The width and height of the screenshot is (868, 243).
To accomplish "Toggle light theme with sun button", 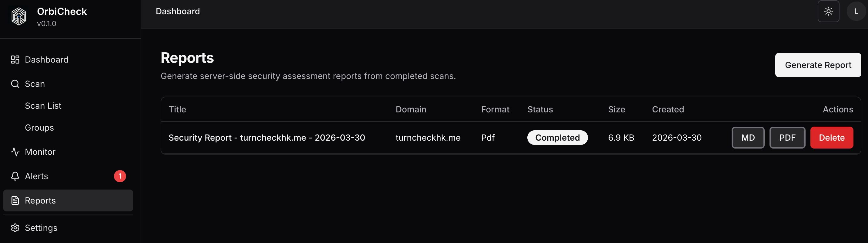I will tap(828, 12).
